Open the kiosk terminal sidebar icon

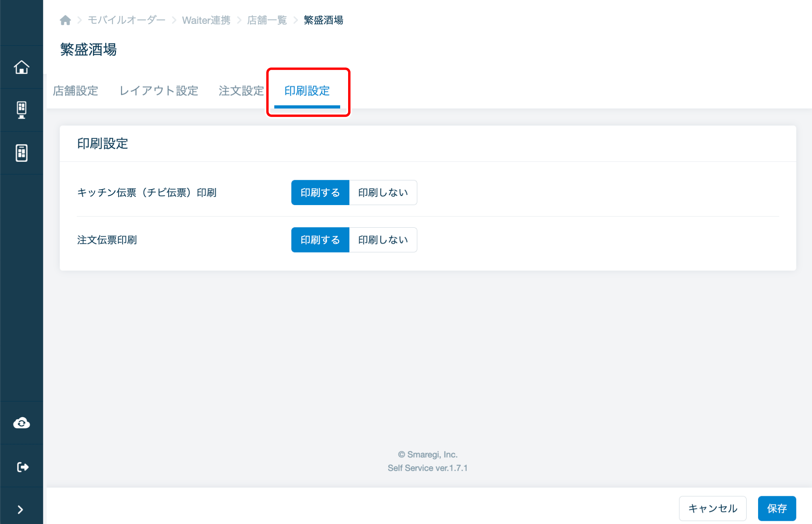[x=21, y=110]
